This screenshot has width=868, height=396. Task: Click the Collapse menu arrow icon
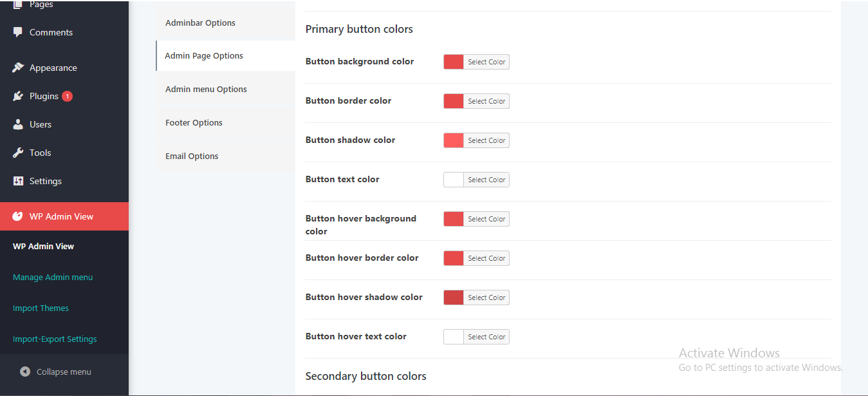(x=25, y=372)
